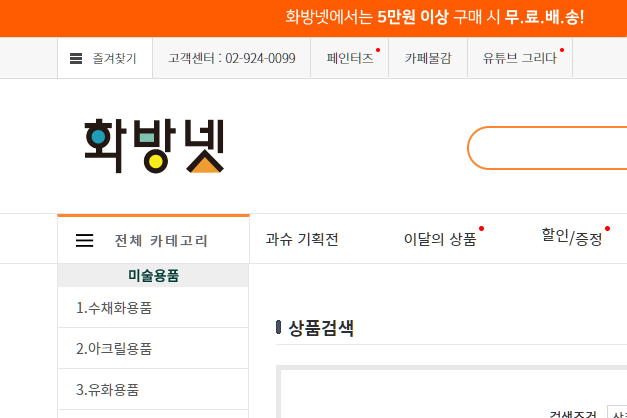Go to the 이달의 상품 tab
This screenshot has width=627, height=418.
click(x=440, y=239)
